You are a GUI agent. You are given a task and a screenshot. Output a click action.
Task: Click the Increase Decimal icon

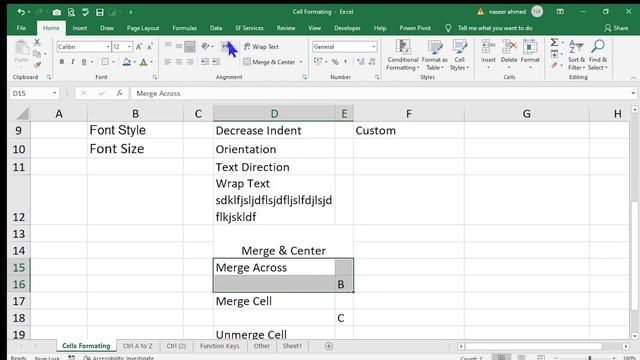point(360,62)
